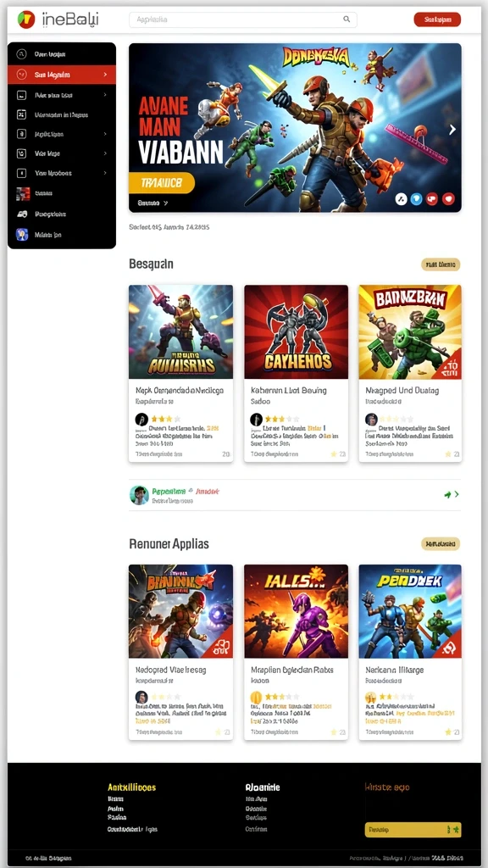Click the red chat bubble icon on the banner
The height and width of the screenshot is (868, 488).
433,199
